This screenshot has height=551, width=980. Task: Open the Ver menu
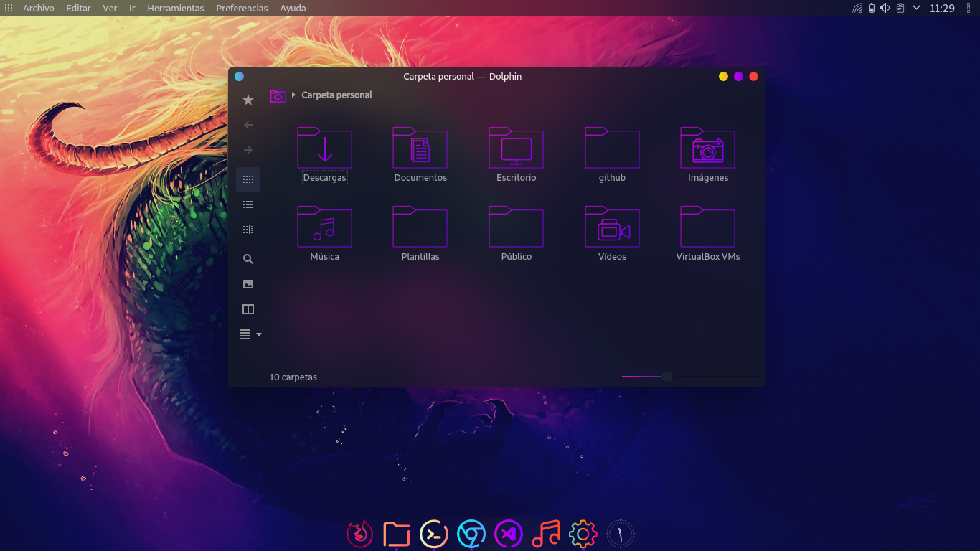click(x=110, y=8)
